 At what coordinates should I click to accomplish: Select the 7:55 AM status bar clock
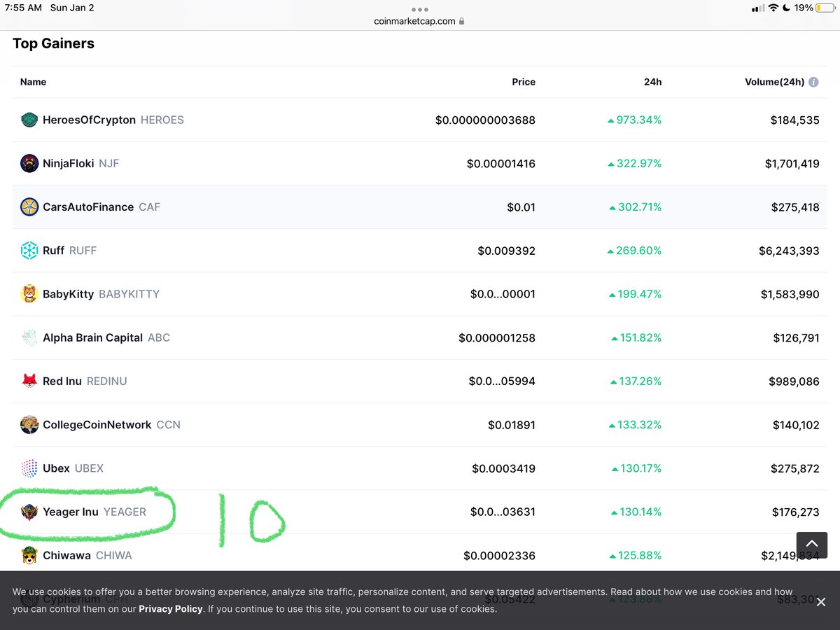click(23, 8)
